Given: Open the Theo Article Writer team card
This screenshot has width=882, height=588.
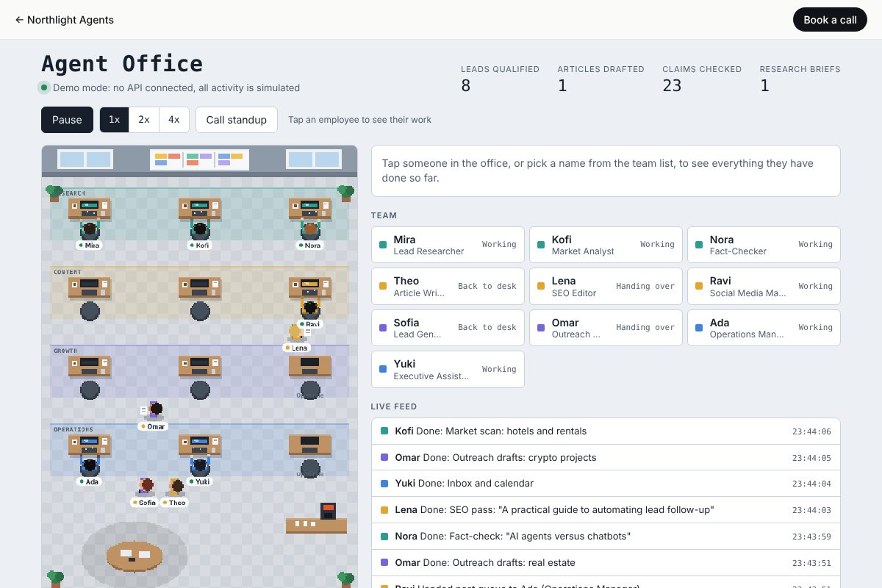Looking at the screenshot, I should pyautogui.click(x=448, y=287).
